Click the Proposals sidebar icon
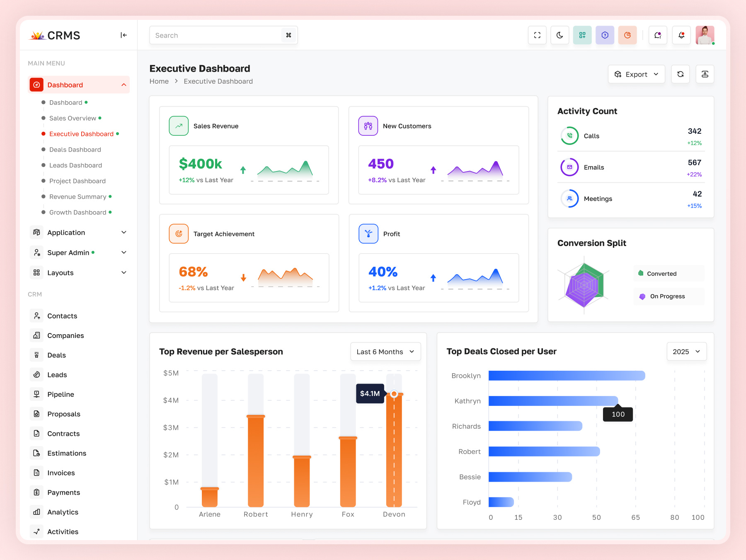Screen dimensions: 746x560 tap(36, 414)
